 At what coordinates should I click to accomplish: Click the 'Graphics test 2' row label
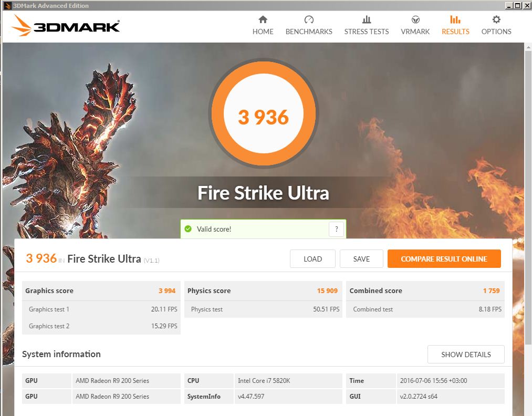click(x=49, y=326)
